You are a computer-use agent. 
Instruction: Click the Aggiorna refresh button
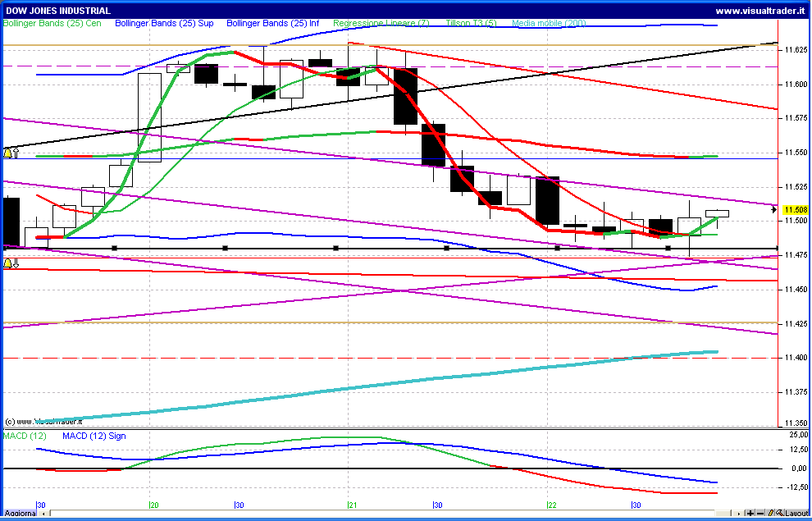click(20, 514)
